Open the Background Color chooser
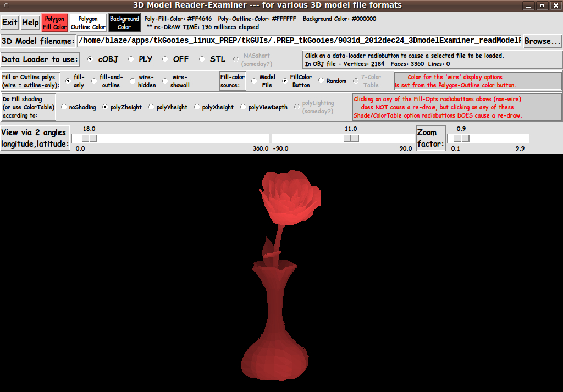Screen dimensions: 563x392 point(124,23)
